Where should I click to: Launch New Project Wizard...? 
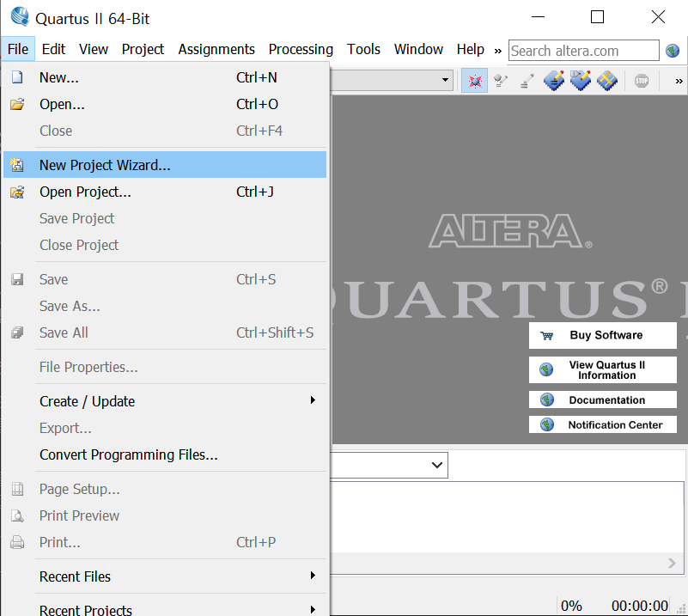165,165
